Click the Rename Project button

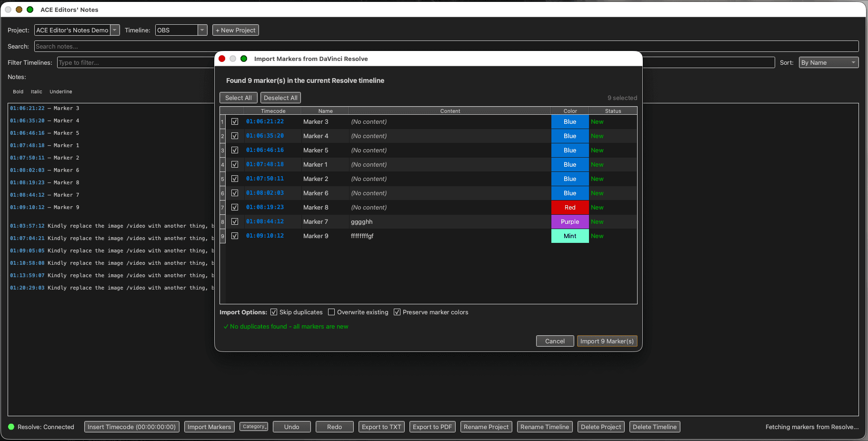486,427
